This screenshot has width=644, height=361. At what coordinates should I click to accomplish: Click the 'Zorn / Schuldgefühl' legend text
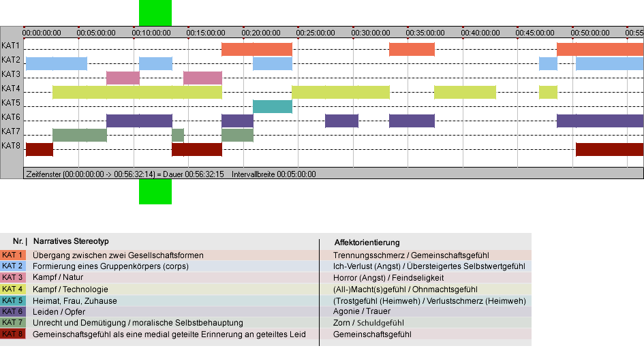[369, 324]
